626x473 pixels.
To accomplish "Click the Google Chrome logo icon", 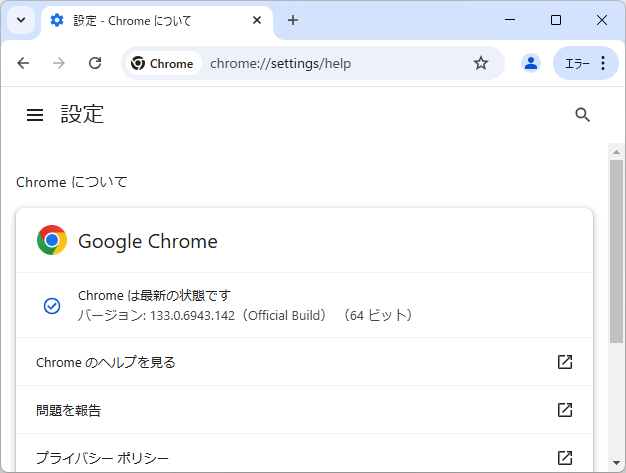I will (x=52, y=240).
